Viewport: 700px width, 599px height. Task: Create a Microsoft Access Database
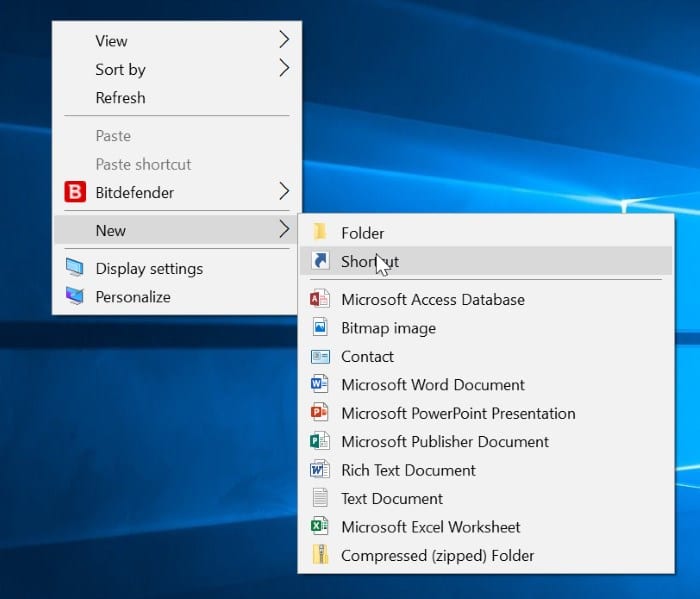click(x=486, y=299)
